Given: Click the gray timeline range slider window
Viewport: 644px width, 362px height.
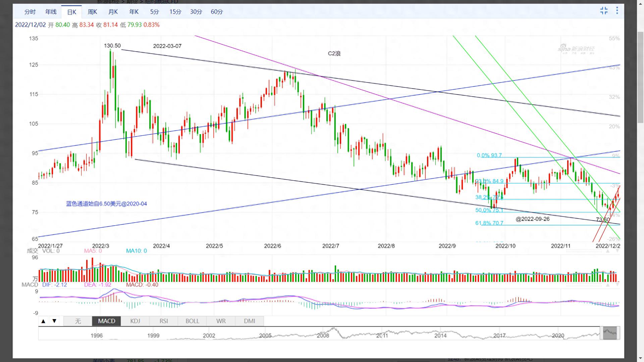Looking at the screenshot, I should click(610, 333).
